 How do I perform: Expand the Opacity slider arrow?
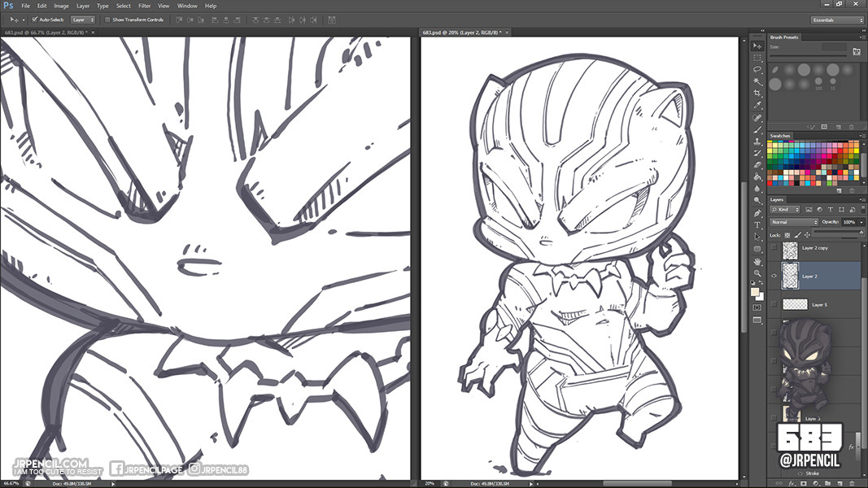(861, 222)
